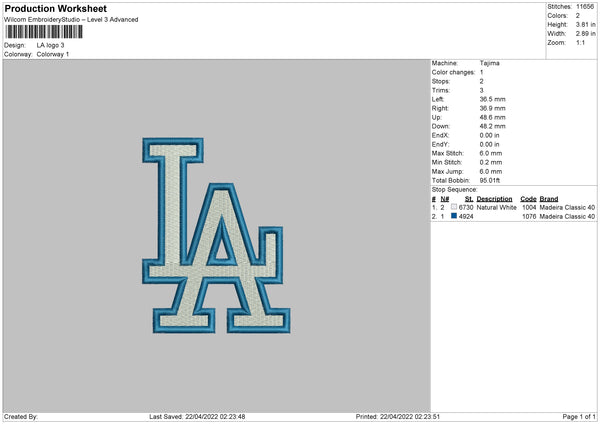Click the Up value 48.6 mm

tap(492, 117)
